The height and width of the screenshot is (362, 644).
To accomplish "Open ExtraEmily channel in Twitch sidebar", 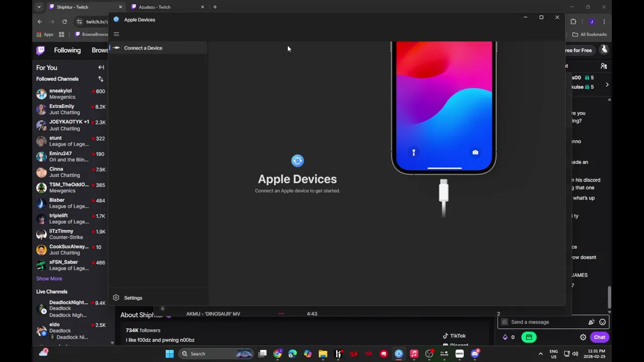I will [70, 109].
